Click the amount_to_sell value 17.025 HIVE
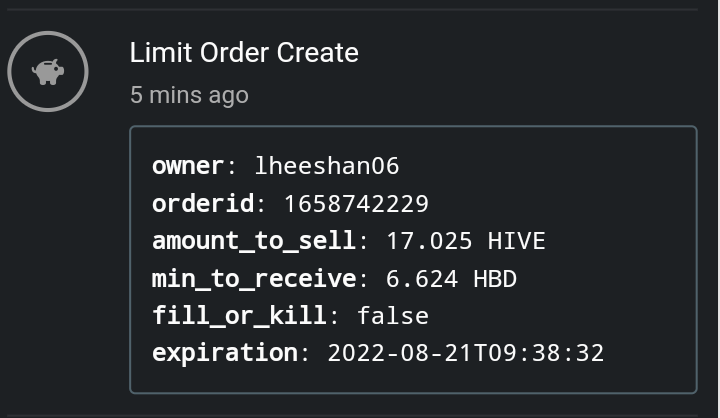Viewport: 720px width, 418px height. (466, 241)
